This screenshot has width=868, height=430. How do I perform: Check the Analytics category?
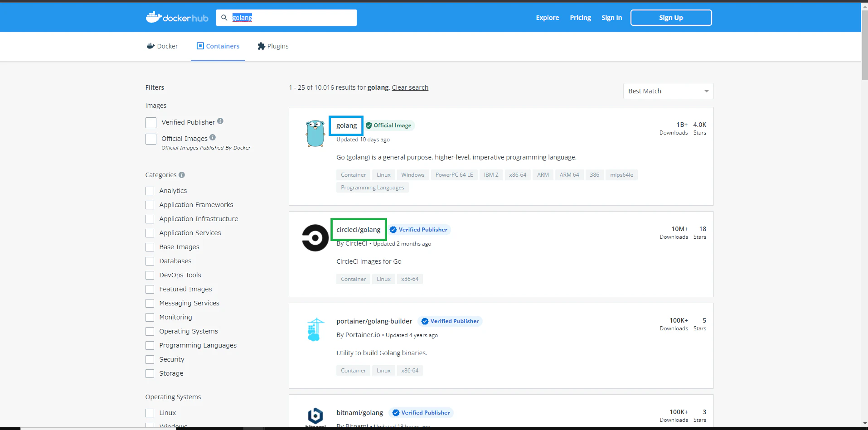tap(150, 191)
